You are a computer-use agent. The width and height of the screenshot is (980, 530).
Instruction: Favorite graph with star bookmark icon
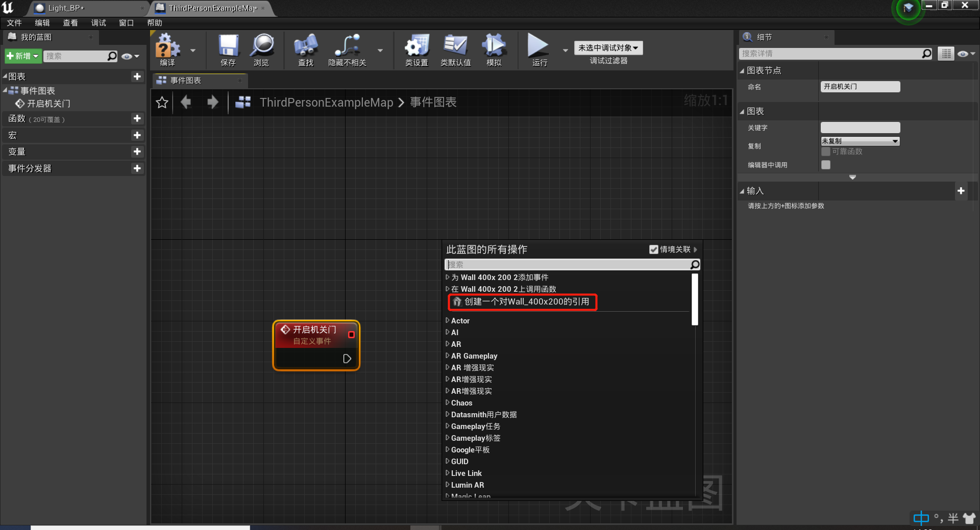click(162, 103)
